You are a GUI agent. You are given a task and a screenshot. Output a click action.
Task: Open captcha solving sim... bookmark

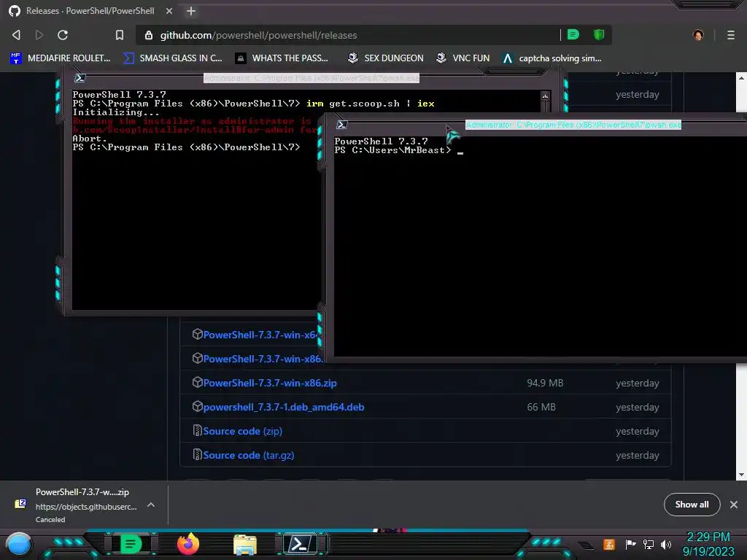point(551,58)
